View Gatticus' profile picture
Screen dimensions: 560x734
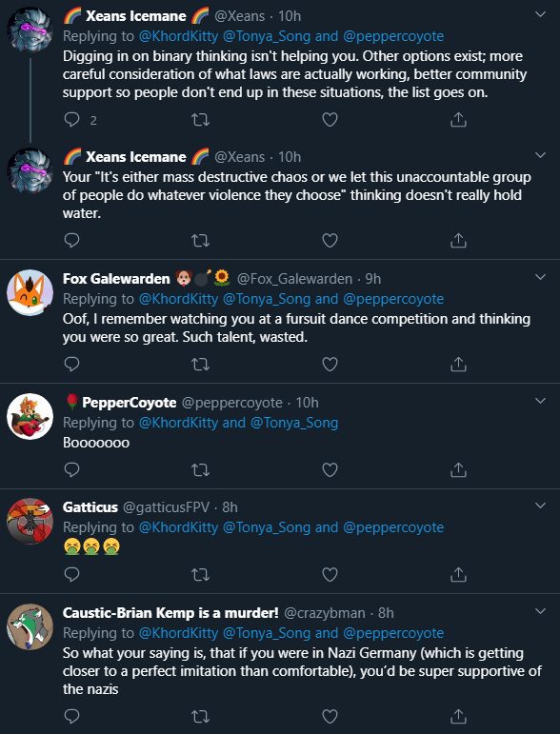[30, 521]
